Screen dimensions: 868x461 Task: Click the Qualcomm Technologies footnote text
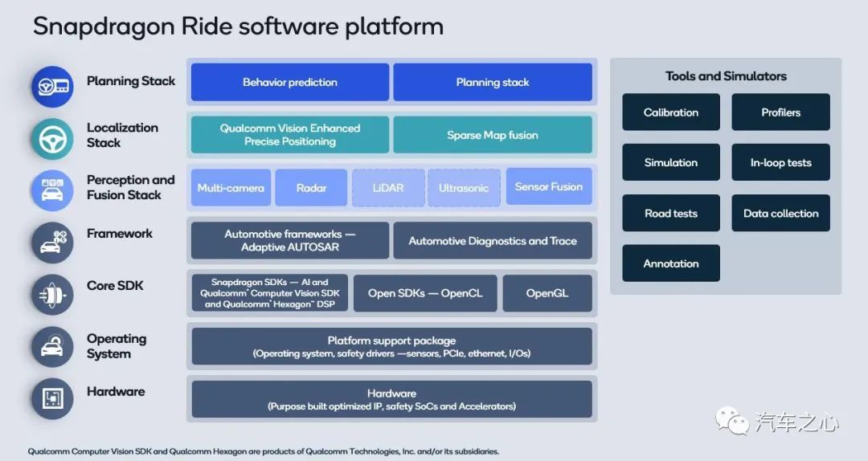(x=264, y=451)
